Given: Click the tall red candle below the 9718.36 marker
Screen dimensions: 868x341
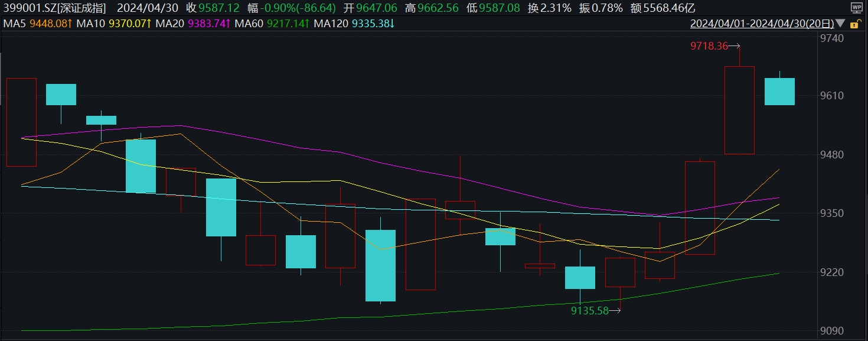Looking at the screenshot, I should coord(739,110).
